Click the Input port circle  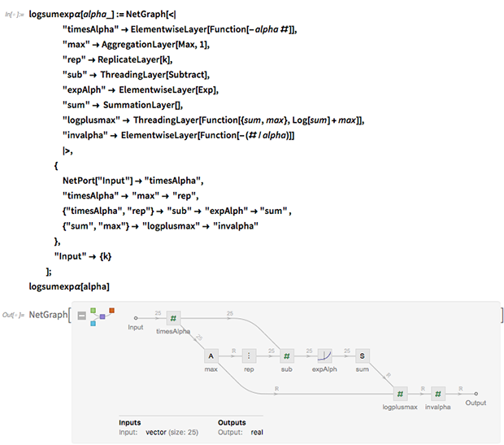pos(136,318)
